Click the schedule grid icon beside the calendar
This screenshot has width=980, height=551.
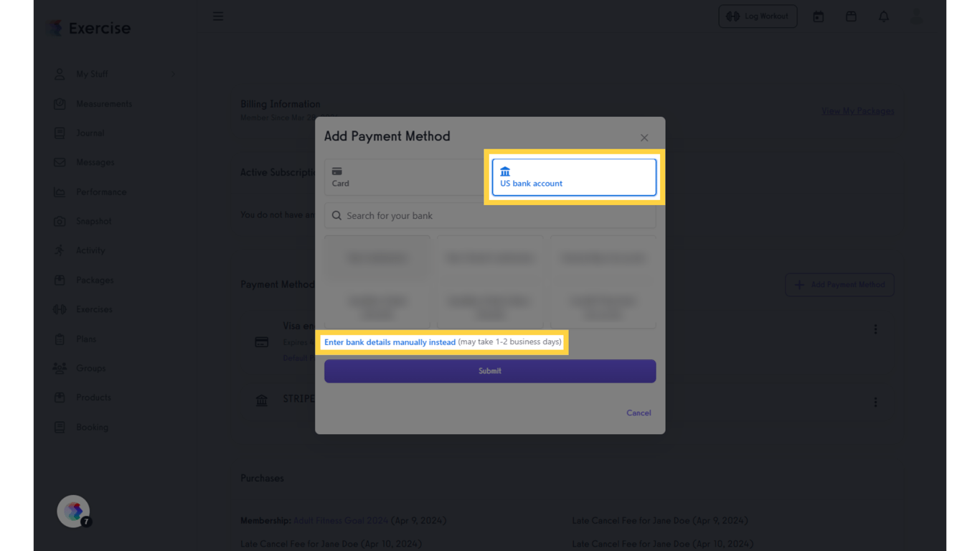point(851,16)
